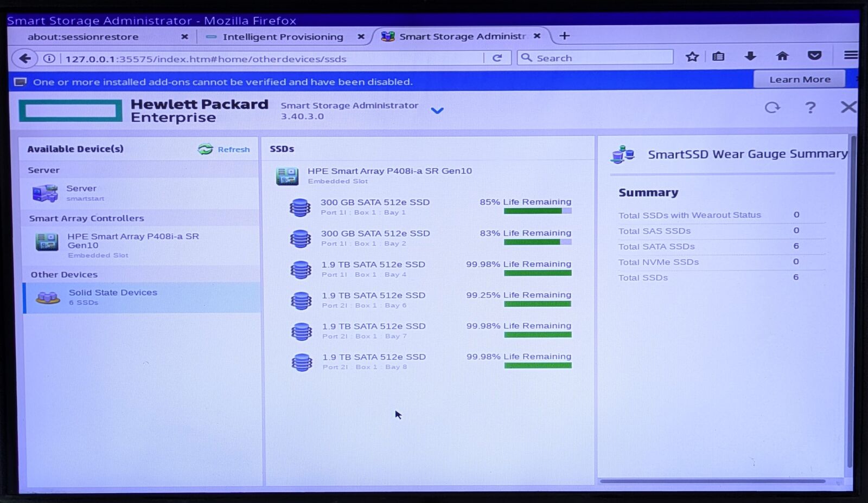Click in the Firefox Search field
The height and width of the screenshot is (503, 868).
point(599,57)
